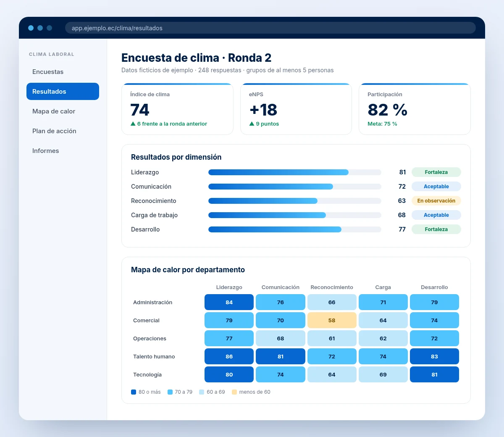
Task: Select Operaciones Carga cell showing 62
Action: pos(383,338)
